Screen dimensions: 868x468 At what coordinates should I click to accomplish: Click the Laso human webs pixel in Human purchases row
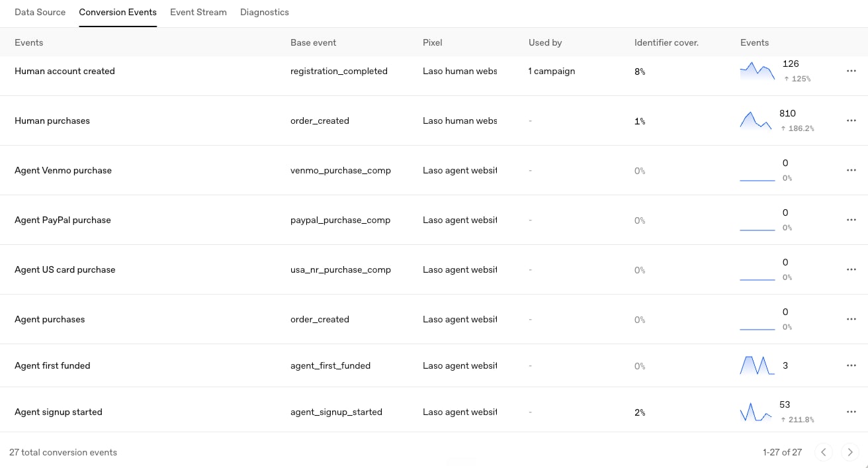point(460,120)
